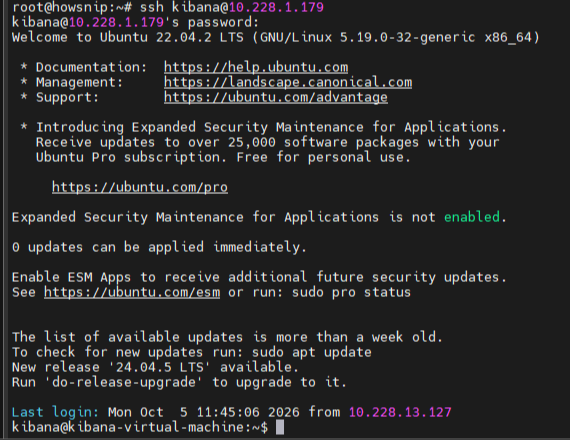Click the text '0 updates can be applied immediately.'
The height and width of the screenshot is (440, 570).
[159, 247]
